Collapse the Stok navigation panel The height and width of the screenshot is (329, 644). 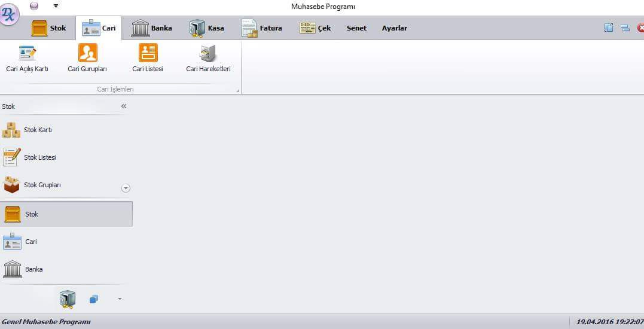coord(124,106)
